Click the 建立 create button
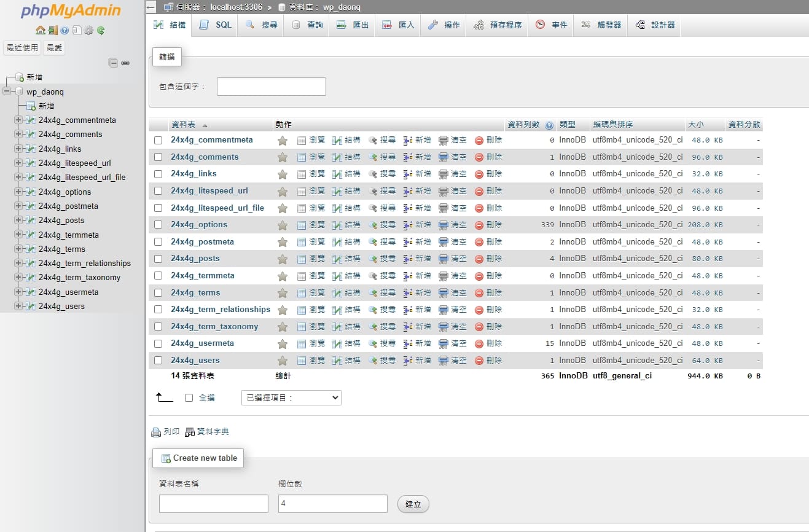Image resolution: width=809 pixels, height=532 pixels. [413, 504]
